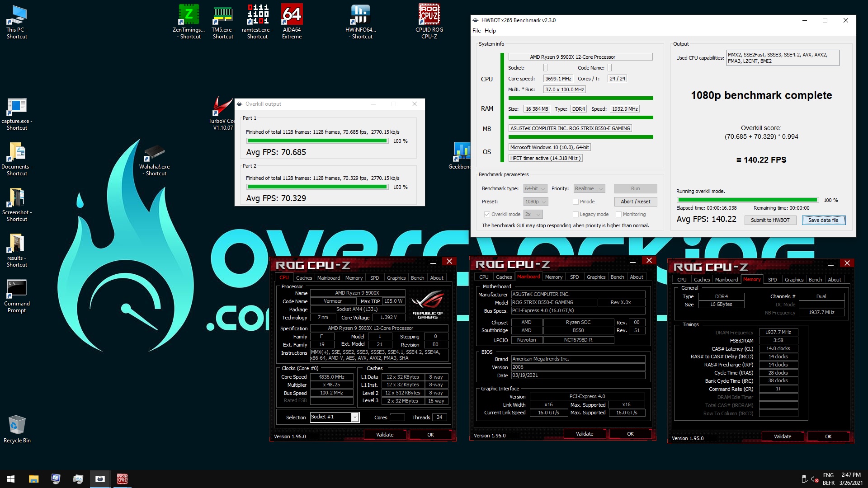Click Validate in CPU-Z CPU window
The width and height of the screenshot is (868, 488).
(x=385, y=435)
